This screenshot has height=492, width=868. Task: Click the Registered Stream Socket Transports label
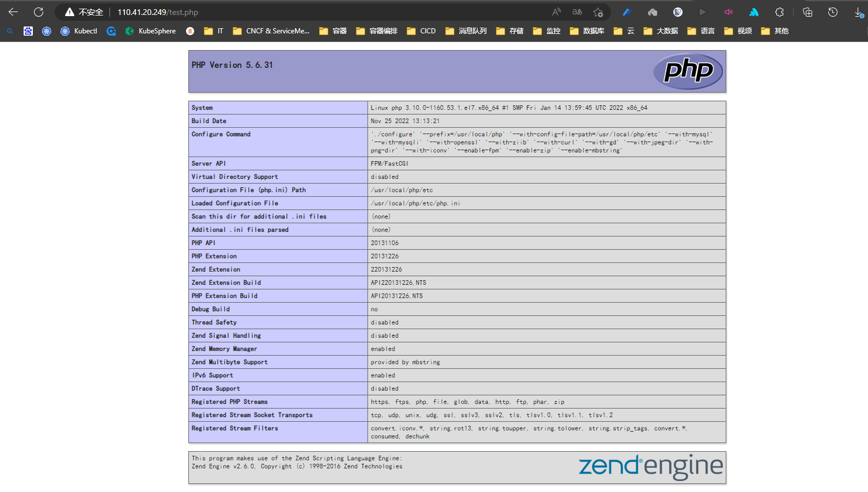click(252, 415)
